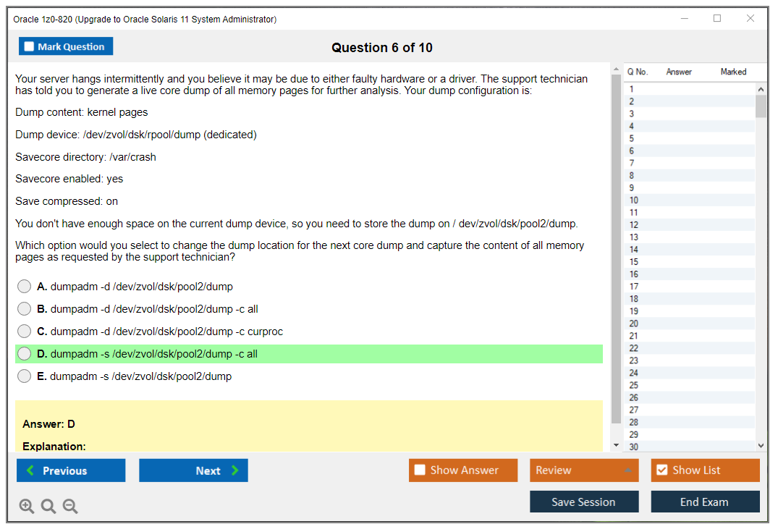Click question list scroll down arrow
778x532 pixels.
pyautogui.click(x=761, y=446)
